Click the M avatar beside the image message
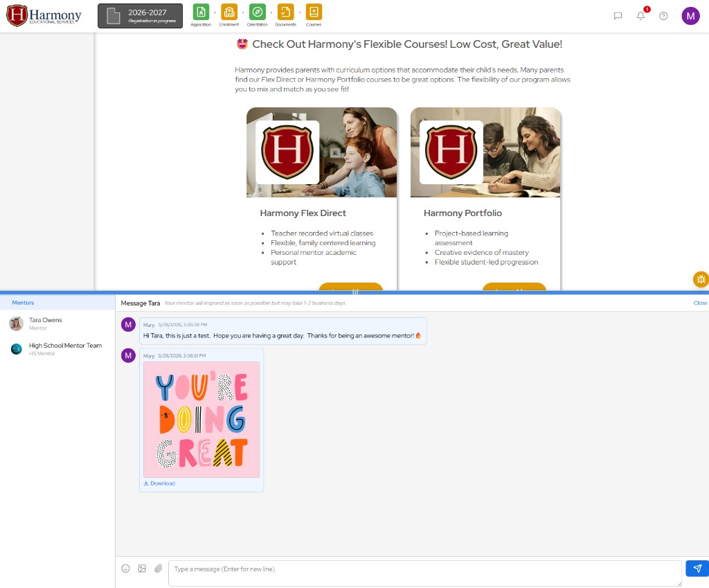Viewport: 709px width, 588px height. [128, 355]
